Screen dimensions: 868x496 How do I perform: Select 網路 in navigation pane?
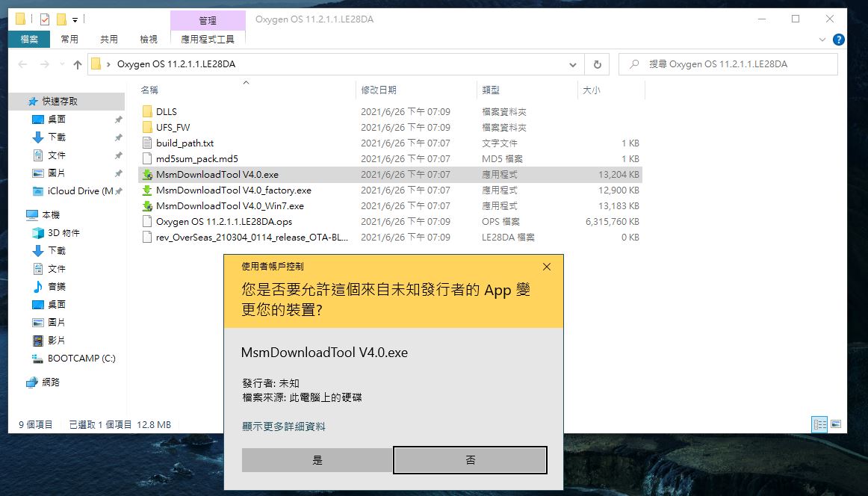tap(43, 382)
